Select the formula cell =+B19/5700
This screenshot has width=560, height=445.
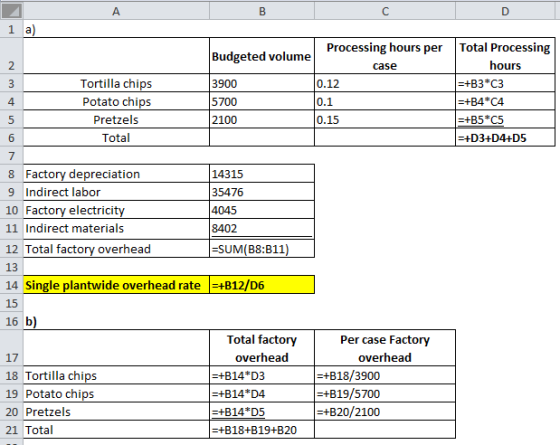click(385, 394)
